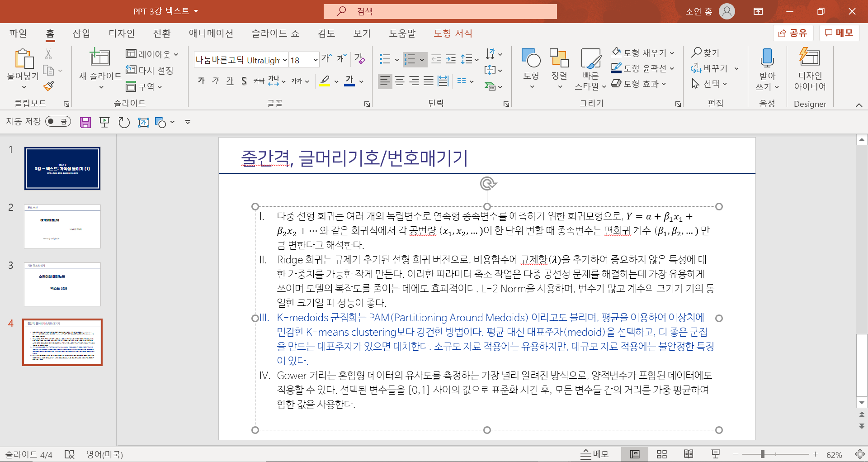Viewport: 868px width, 462px height.
Task: Toggle strikethrough formatting
Action: [259, 81]
